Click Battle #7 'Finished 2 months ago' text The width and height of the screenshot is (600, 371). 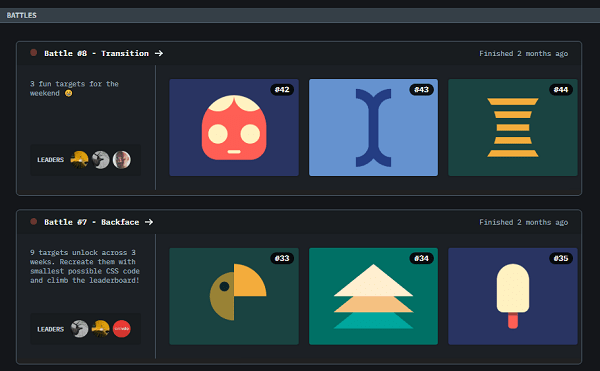(523, 222)
